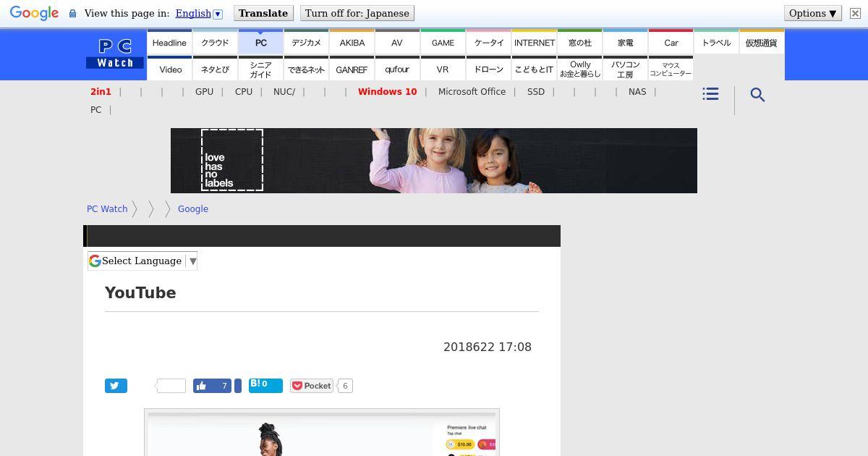Click the Microsoft Office topic link
The image size is (868, 456).
pyautogui.click(x=472, y=92)
